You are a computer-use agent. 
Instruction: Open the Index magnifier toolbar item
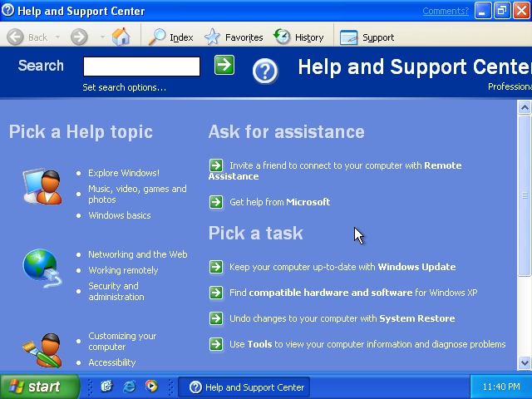pos(171,37)
